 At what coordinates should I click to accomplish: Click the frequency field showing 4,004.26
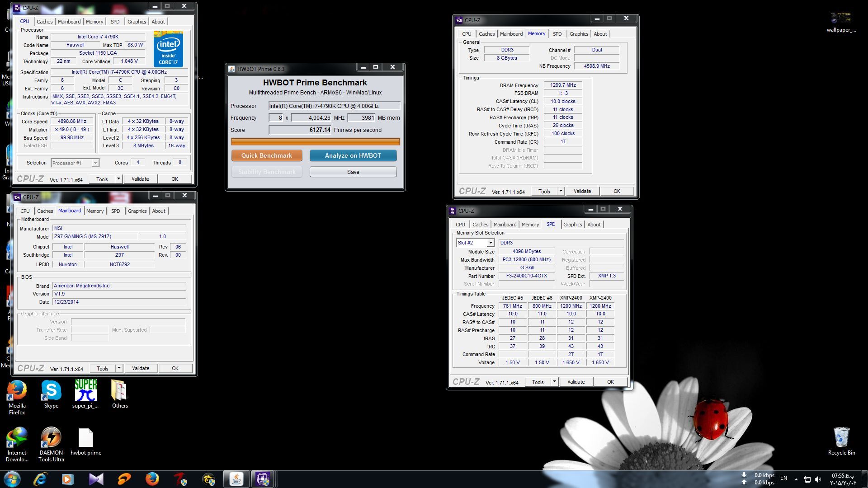pos(311,118)
